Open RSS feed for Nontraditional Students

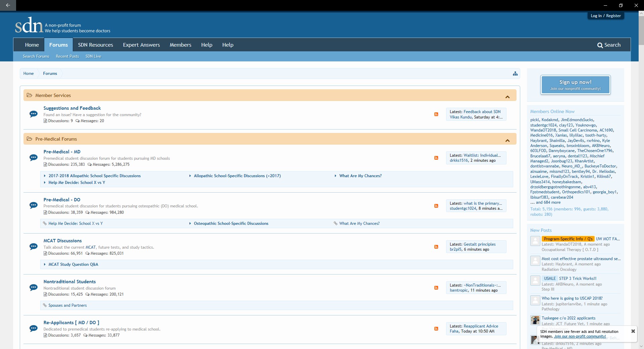point(436,288)
